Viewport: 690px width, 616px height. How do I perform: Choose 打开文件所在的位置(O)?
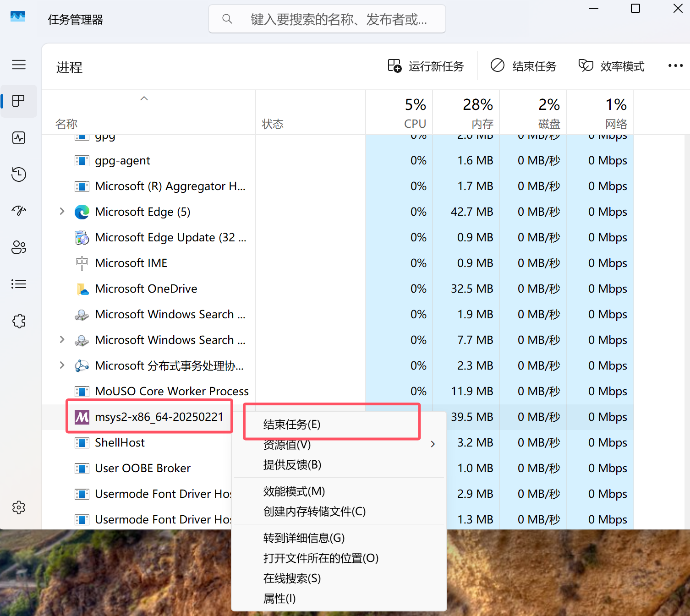click(339, 558)
